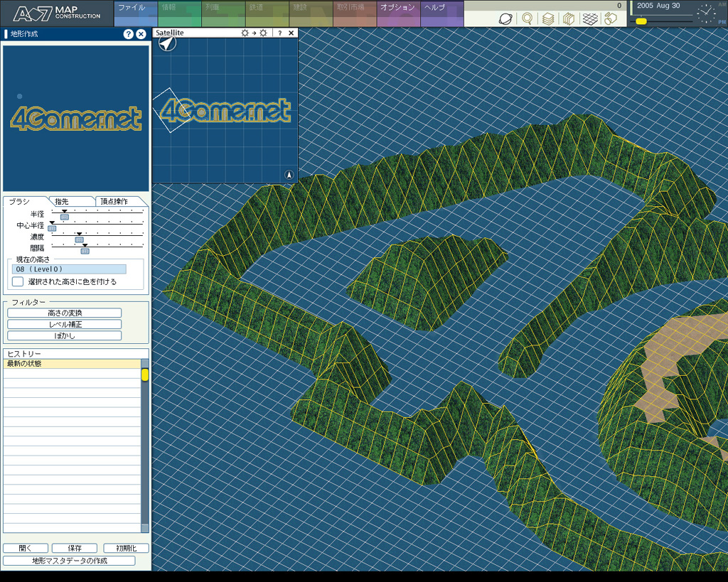Click the 2005 Aug 30 date display

[x=658, y=6]
